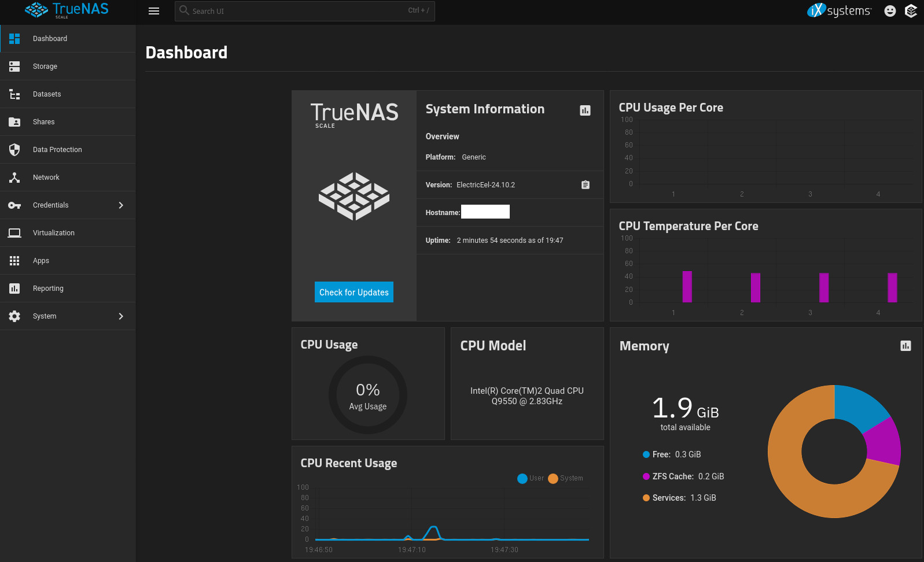Copy version with clipboard icon
This screenshot has width=924, height=562.
pos(586,185)
